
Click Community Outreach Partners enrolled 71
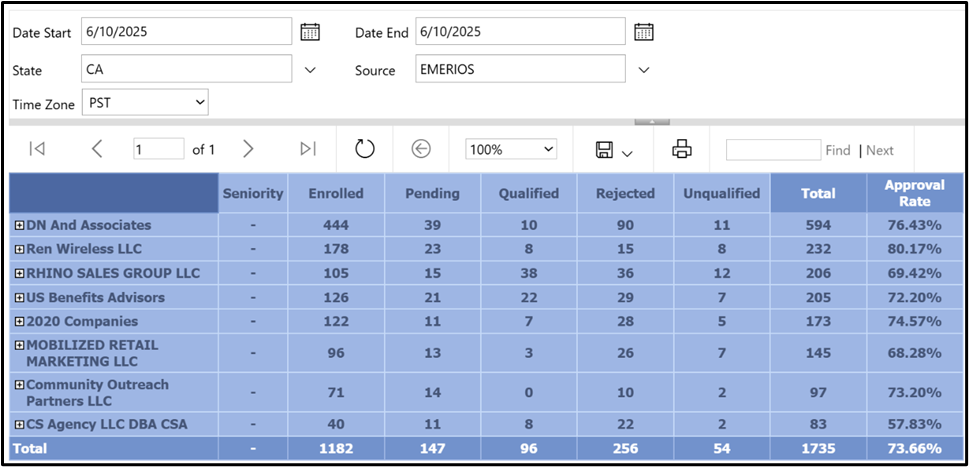click(x=336, y=392)
